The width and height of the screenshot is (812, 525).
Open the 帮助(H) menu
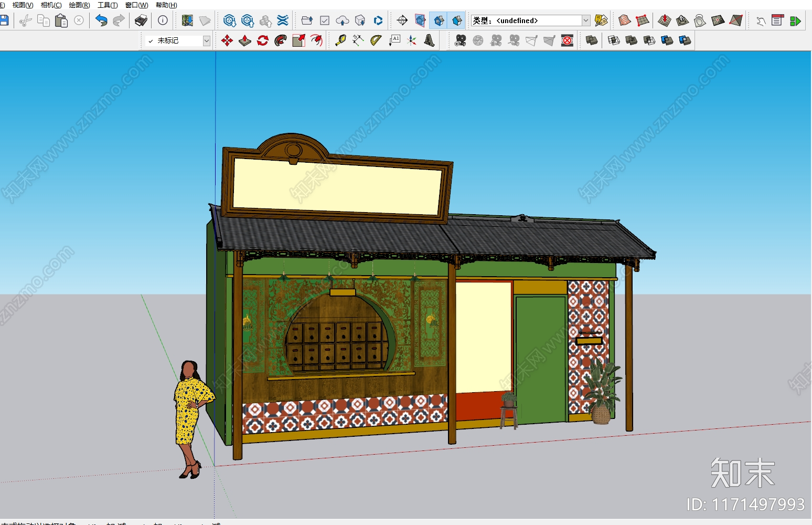pyautogui.click(x=166, y=5)
